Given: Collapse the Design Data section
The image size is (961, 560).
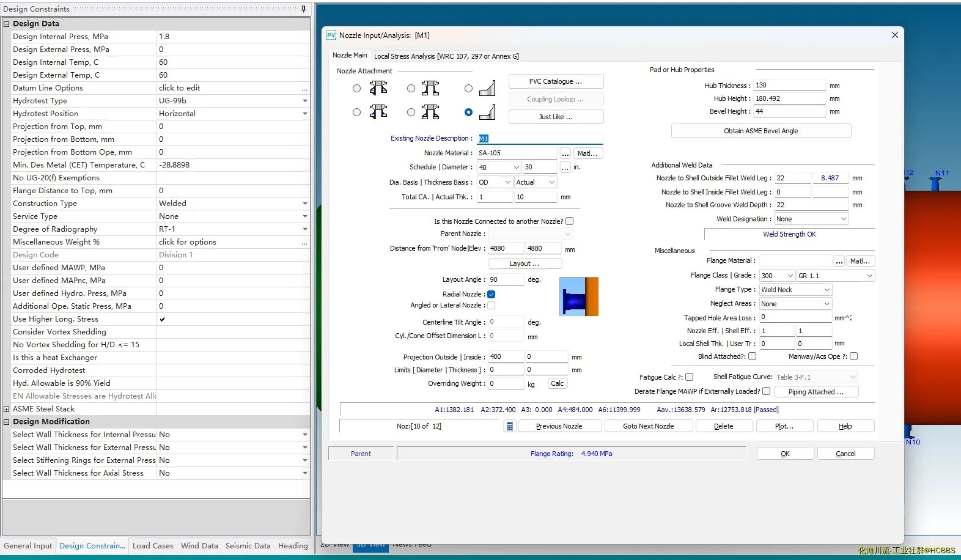Looking at the screenshot, I should 7,24.
